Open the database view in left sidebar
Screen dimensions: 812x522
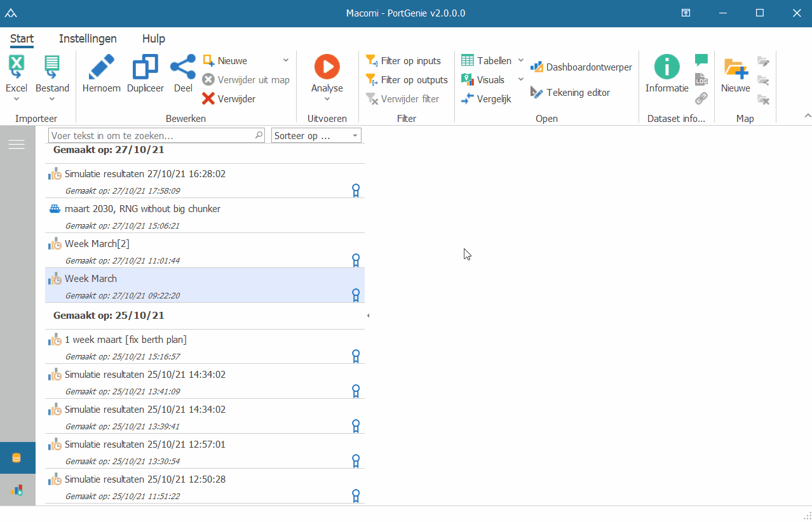click(17, 458)
